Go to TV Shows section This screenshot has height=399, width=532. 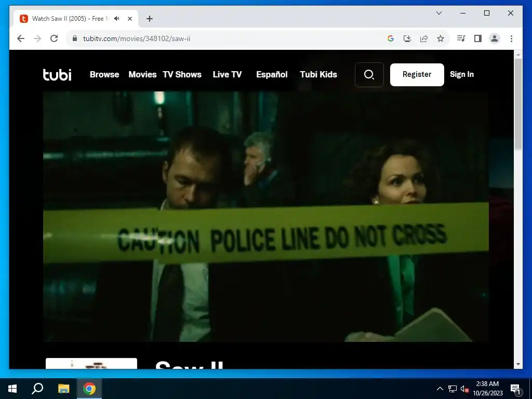tap(182, 75)
